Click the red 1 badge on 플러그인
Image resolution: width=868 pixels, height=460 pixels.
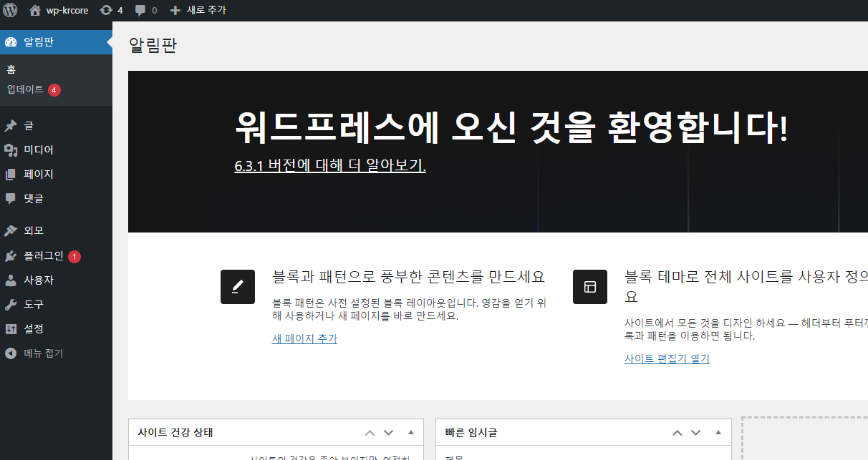(74, 256)
